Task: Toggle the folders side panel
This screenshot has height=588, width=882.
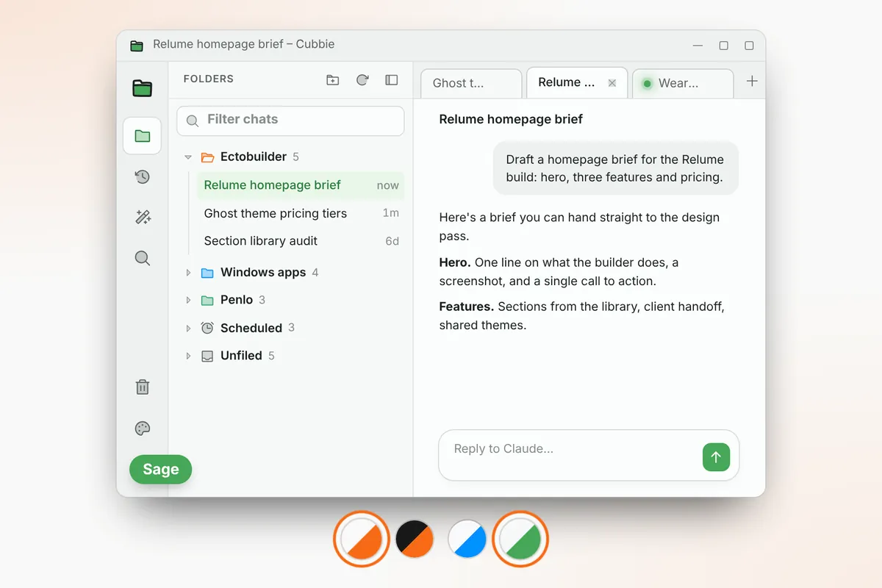Action: click(x=392, y=80)
